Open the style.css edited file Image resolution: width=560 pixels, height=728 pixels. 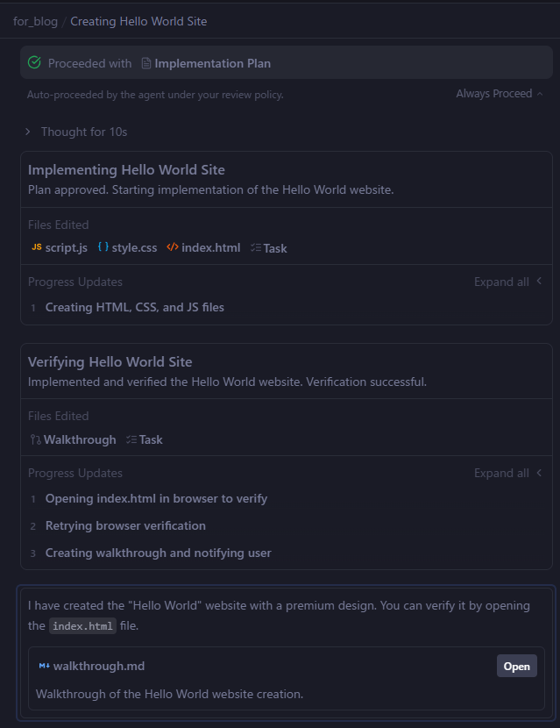127,248
